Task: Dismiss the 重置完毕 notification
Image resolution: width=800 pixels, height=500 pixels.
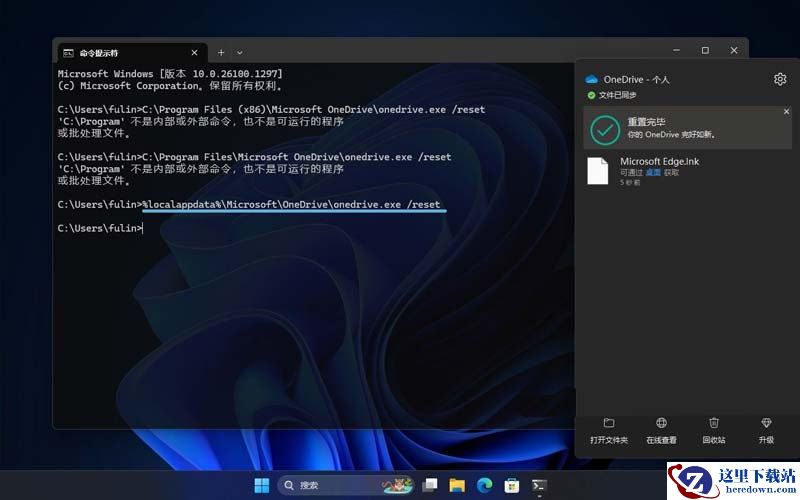Action: point(786,111)
